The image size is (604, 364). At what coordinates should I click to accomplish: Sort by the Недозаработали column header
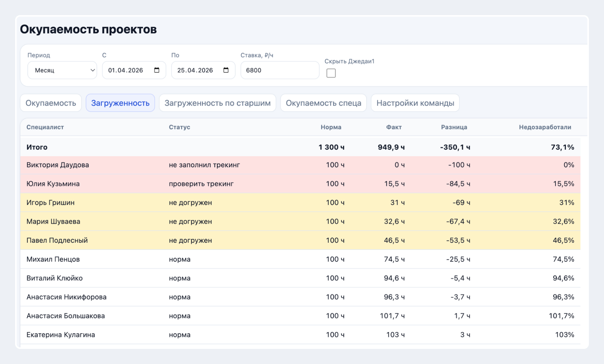[545, 127]
